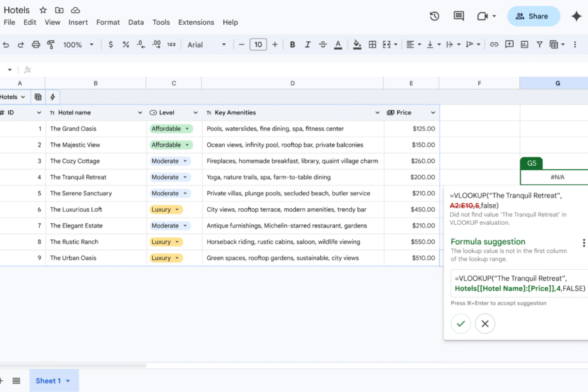Open the Format menu
588x392 pixels.
click(x=108, y=22)
